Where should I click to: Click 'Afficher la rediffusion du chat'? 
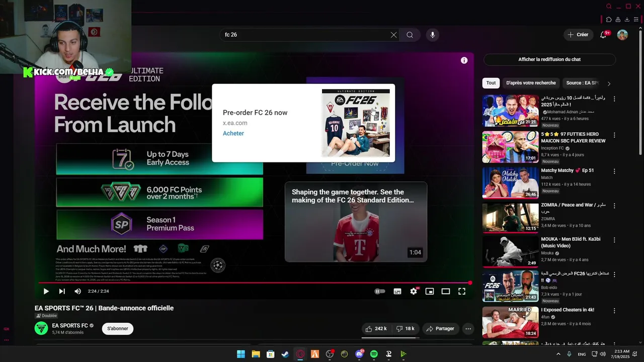point(549,59)
